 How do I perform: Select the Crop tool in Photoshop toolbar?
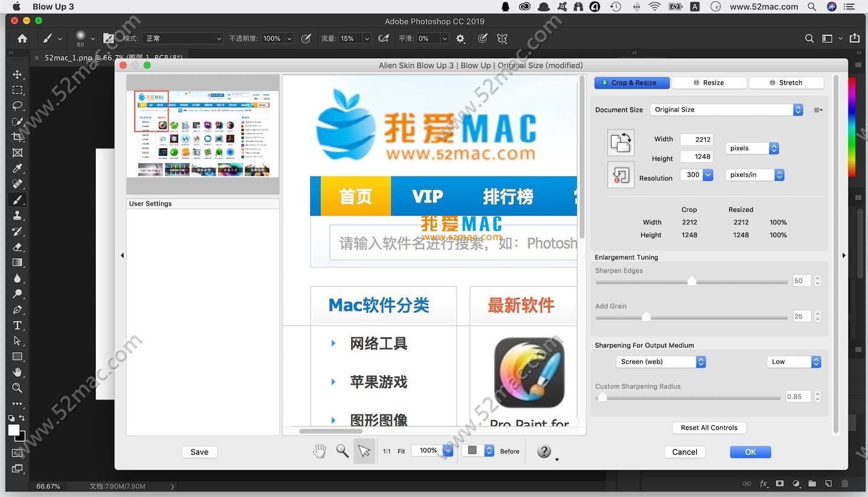click(17, 137)
